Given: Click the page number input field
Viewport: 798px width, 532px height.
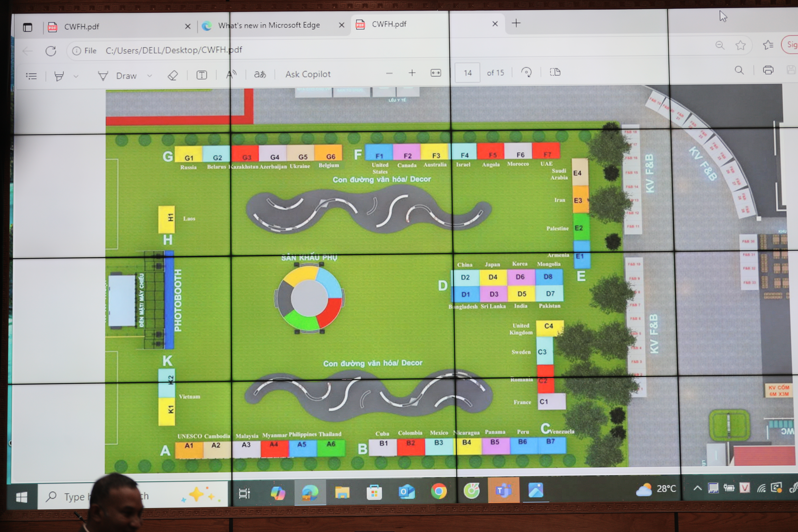Looking at the screenshot, I should (467, 73).
